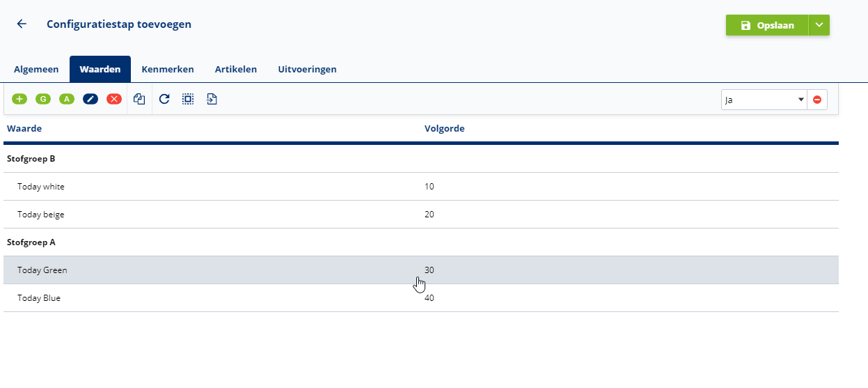Click the blue pencil edit icon
The height and width of the screenshot is (388, 868).
click(x=90, y=100)
